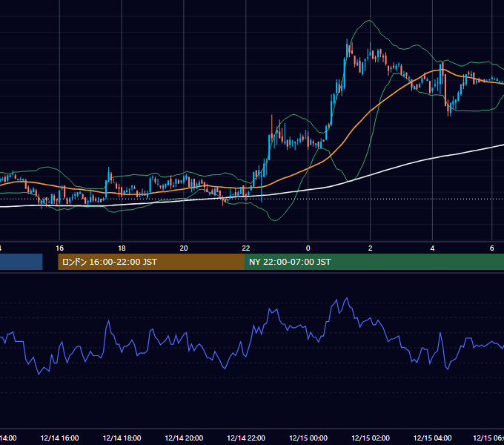Click the NY 22:00-07:00 JST session bar
The width and height of the screenshot is (504, 445).
[x=374, y=262]
